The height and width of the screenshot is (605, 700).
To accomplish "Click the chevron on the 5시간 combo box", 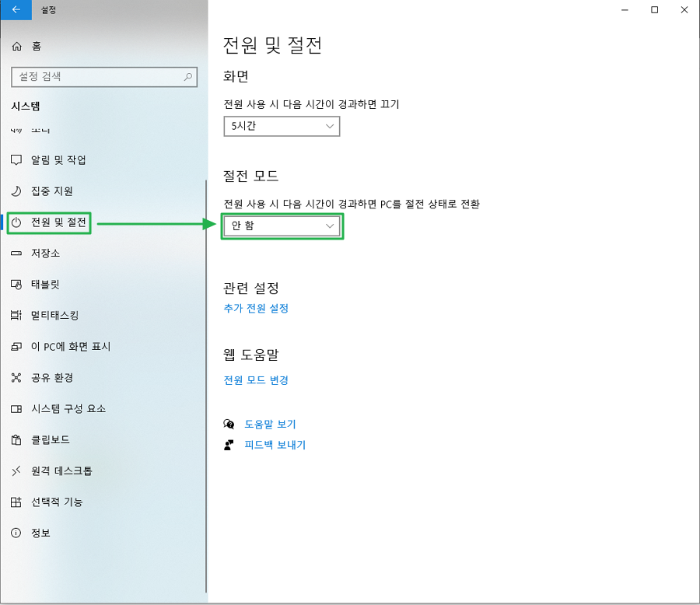I will pos(330,126).
